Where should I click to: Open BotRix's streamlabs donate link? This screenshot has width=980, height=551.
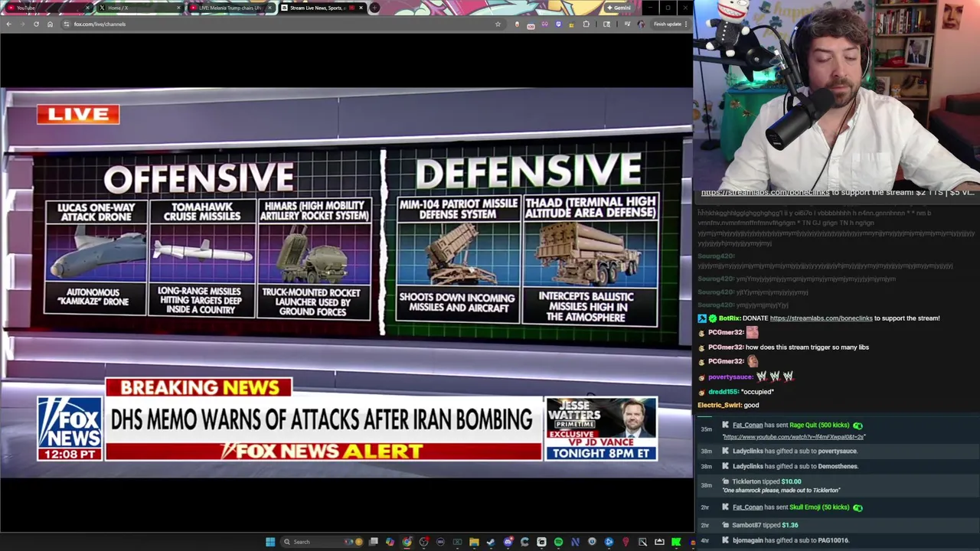[x=821, y=318]
